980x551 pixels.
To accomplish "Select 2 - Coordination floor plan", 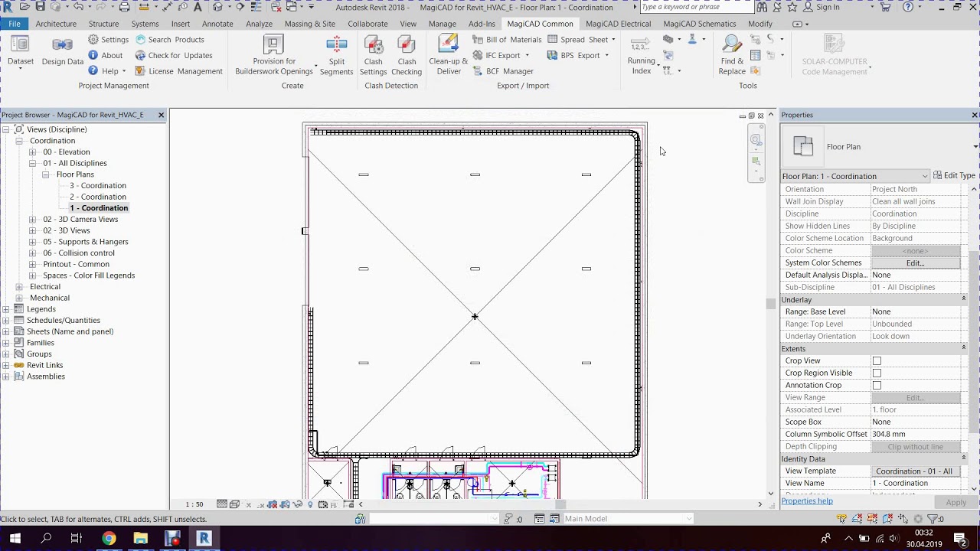I will (x=98, y=197).
